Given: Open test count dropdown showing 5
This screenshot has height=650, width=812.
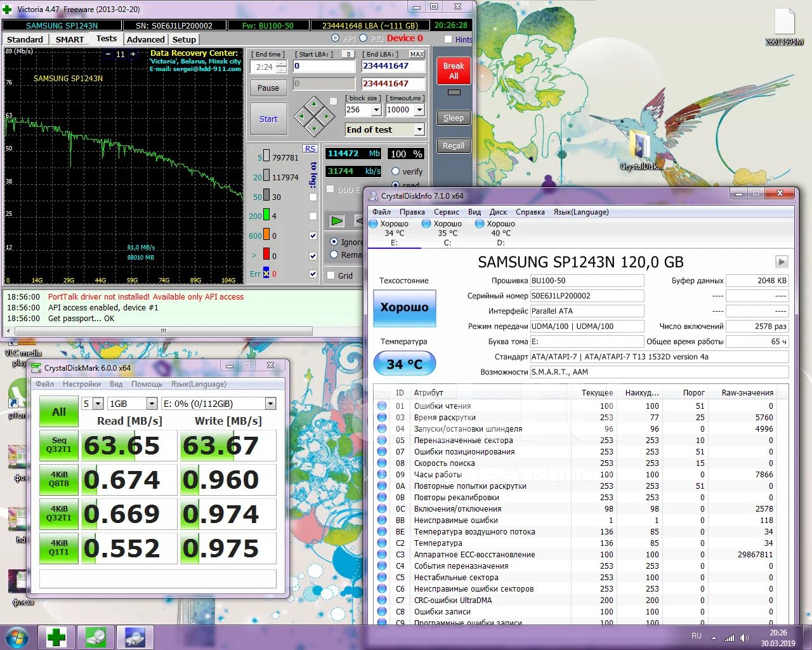Looking at the screenshot, I should click(98, 404).
